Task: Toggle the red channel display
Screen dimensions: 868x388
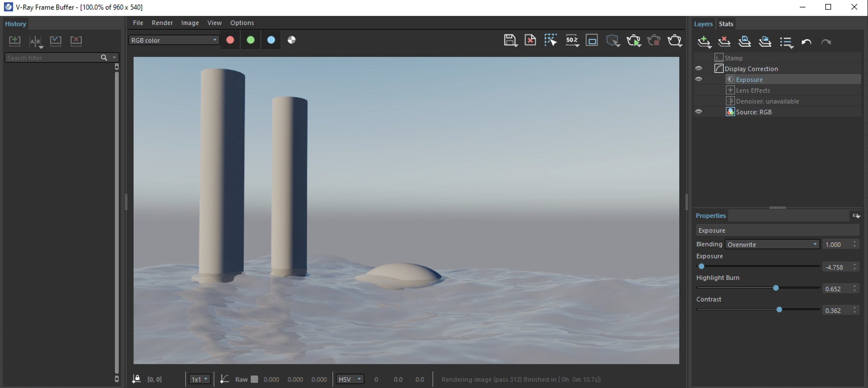Action: pos(230,40)
